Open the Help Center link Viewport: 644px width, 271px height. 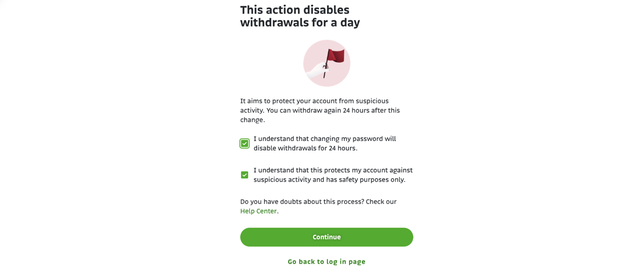(x=258, y=211)
